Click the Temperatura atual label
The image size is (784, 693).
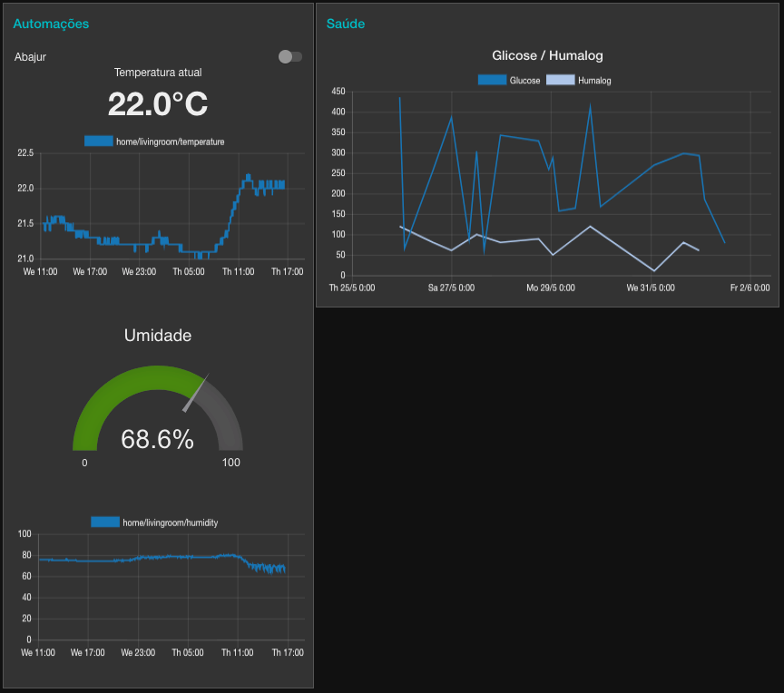point(158,73)
